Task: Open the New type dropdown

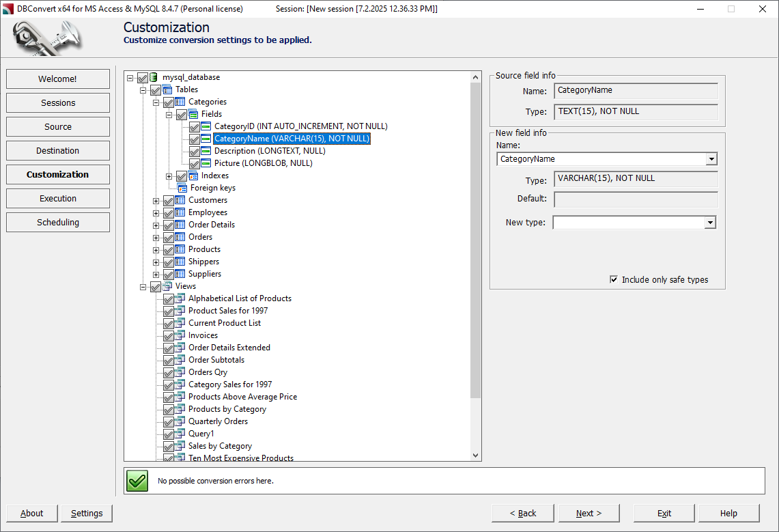Action: click(x=710, y=222)
